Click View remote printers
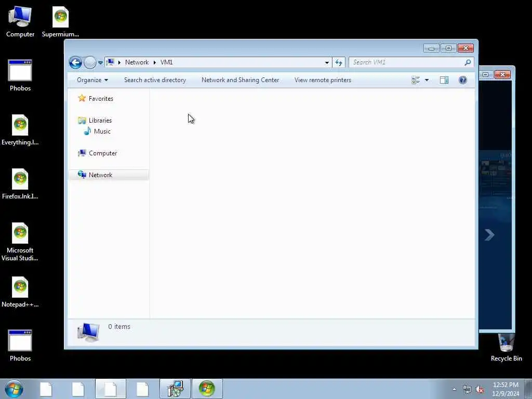The image size is (532, 399). 323,80
